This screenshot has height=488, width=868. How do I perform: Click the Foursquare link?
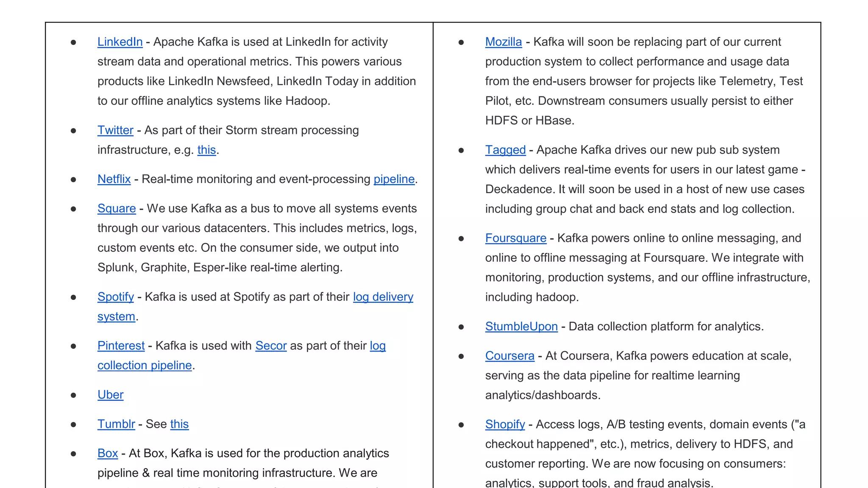(x=515, y=238)
